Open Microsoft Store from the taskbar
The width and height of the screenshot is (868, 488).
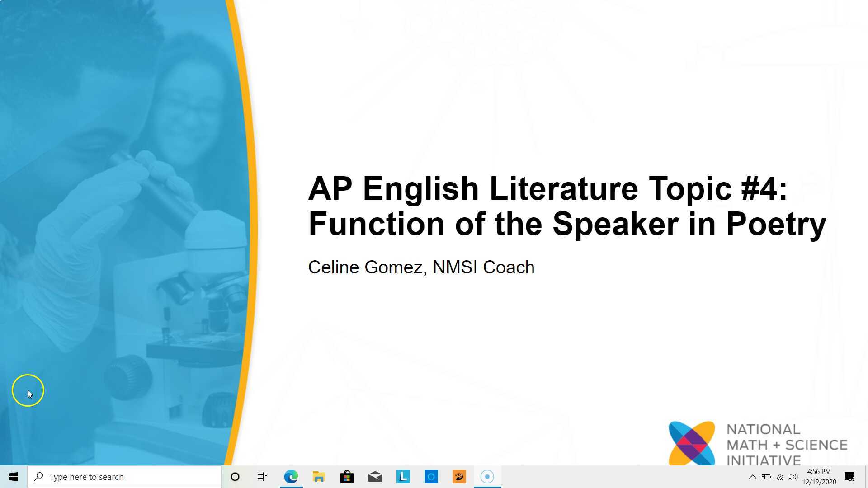347,477
